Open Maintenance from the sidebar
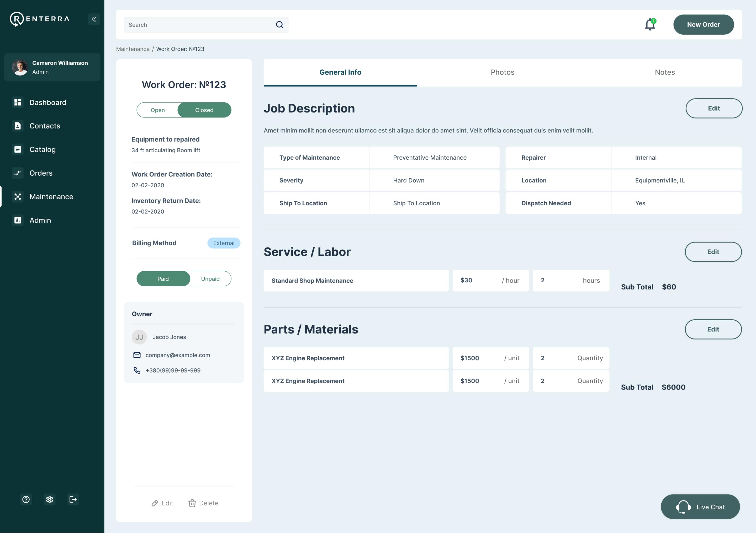Image resolution: width=756 pixels, height=533 pixels. coord(52,197)
